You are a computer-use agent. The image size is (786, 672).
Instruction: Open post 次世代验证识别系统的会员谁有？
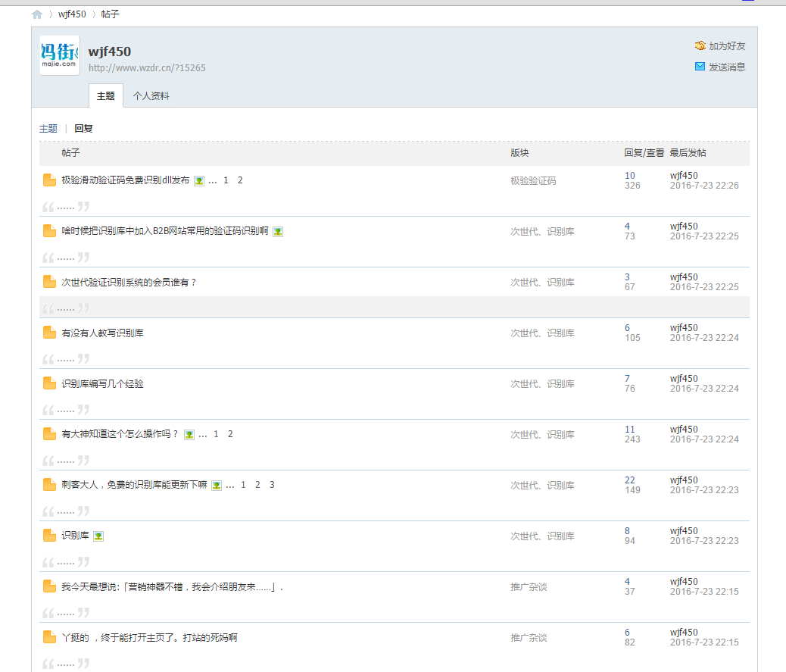click(129, 283)
